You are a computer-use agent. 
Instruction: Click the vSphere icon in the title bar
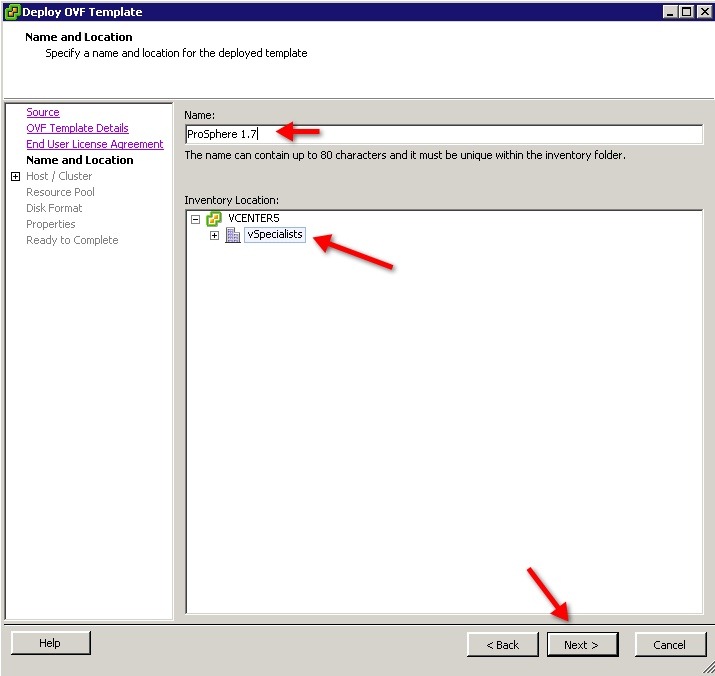pyautogui.click(x=11, y=12)
